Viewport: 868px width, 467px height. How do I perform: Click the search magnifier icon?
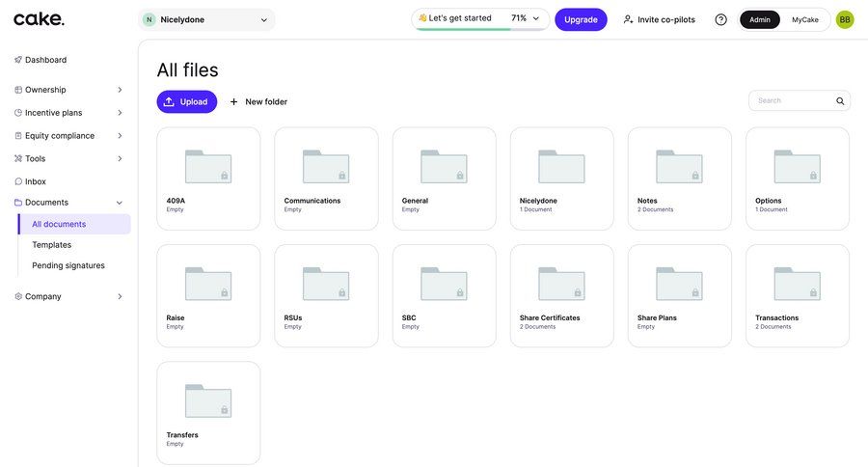840,101
